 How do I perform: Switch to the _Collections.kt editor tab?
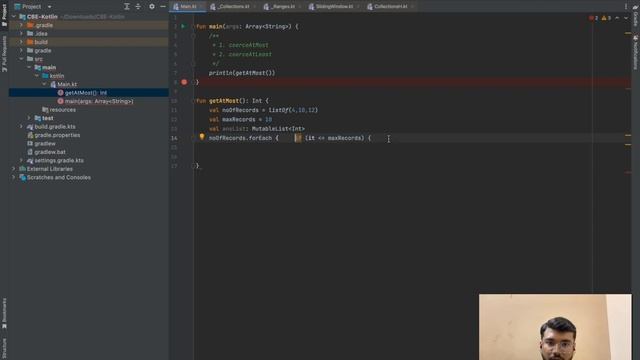pyautogui.click(x=233, y=7)
